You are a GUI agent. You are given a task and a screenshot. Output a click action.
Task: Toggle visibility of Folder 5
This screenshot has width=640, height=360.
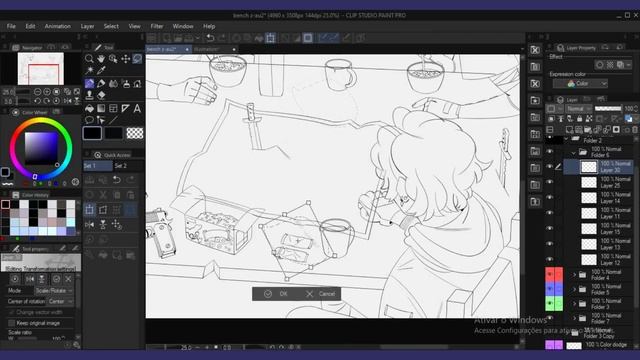(549, 289)
